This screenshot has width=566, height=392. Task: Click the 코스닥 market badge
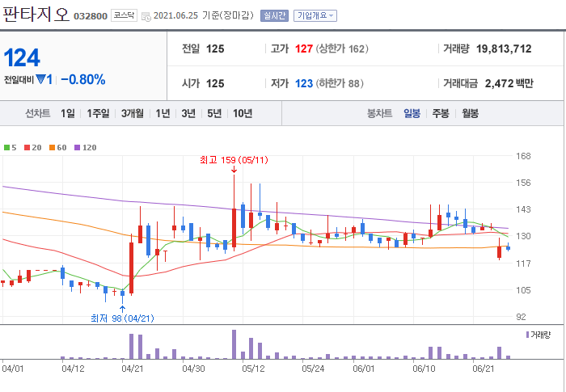(x=124, y=15)
